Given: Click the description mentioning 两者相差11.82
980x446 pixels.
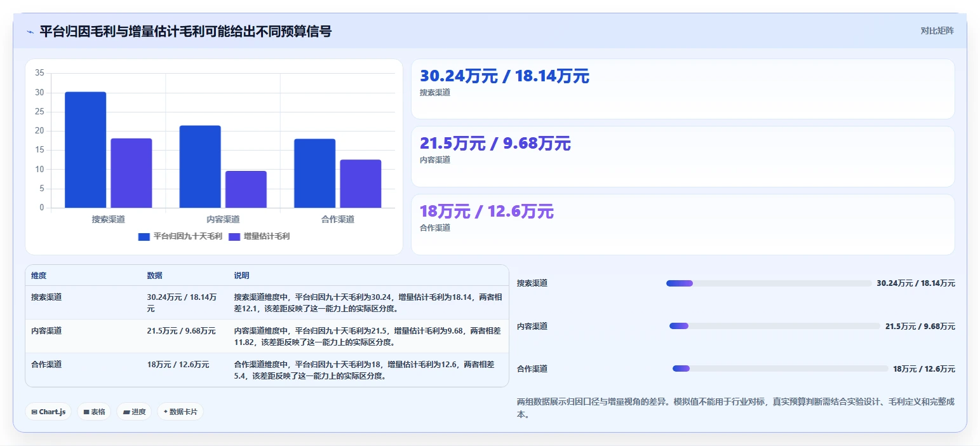Looking at the screenshot, I should [367, 336].
